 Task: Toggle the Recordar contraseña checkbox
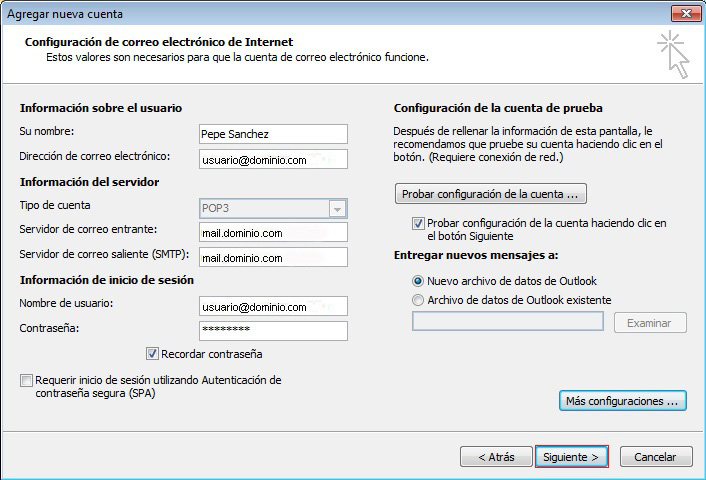point(153,354)
